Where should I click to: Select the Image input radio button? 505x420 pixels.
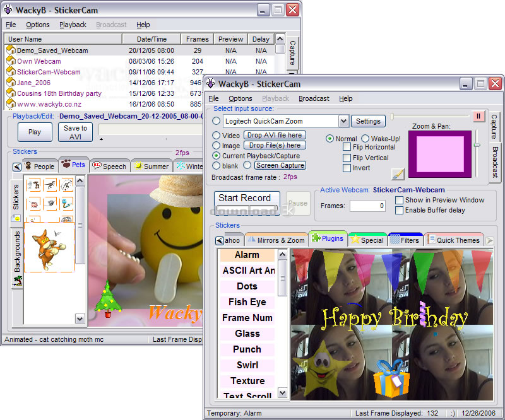[217, 146]
